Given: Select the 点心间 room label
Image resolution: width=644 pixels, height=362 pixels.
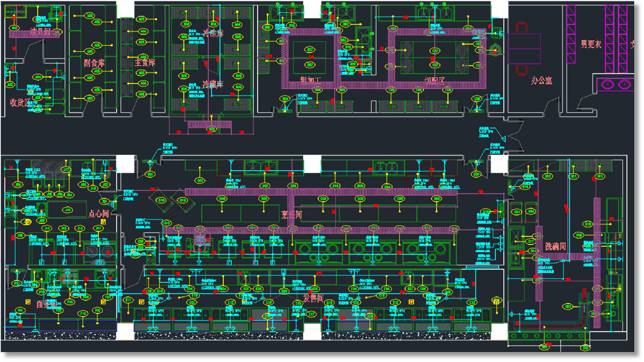Looking at the screenshot, I should pos(99,214).
